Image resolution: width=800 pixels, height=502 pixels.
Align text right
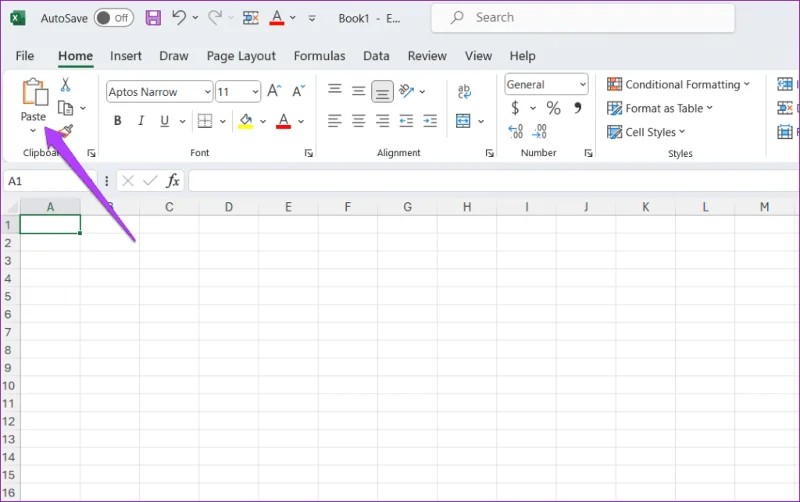click(x=382, y=121)
